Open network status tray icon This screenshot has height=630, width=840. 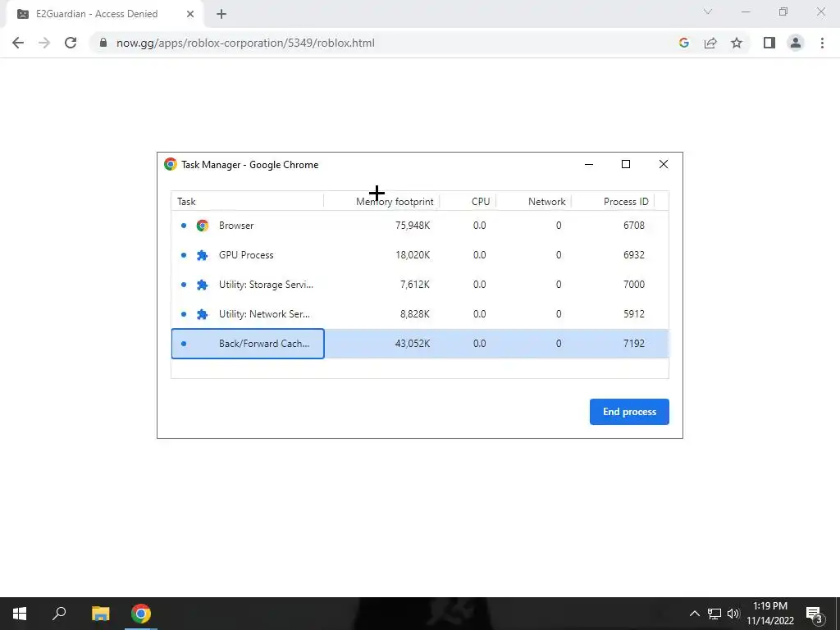click(714, 614)
